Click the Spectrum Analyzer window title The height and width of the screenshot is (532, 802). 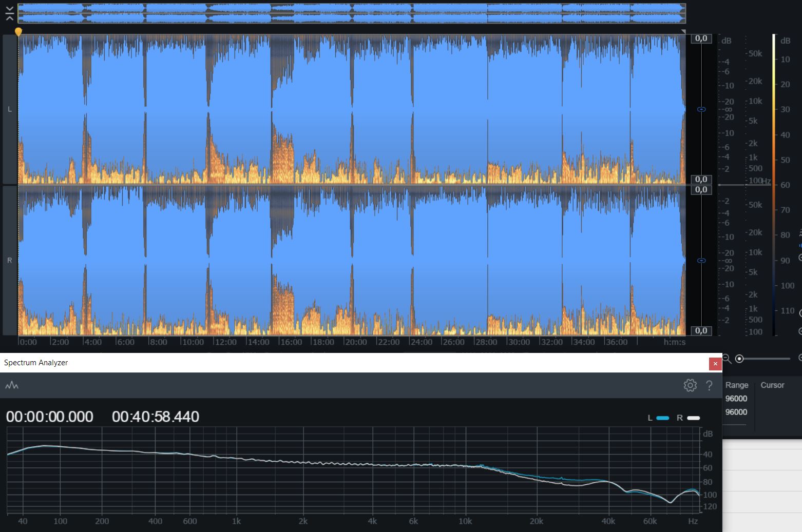(36, 363)
